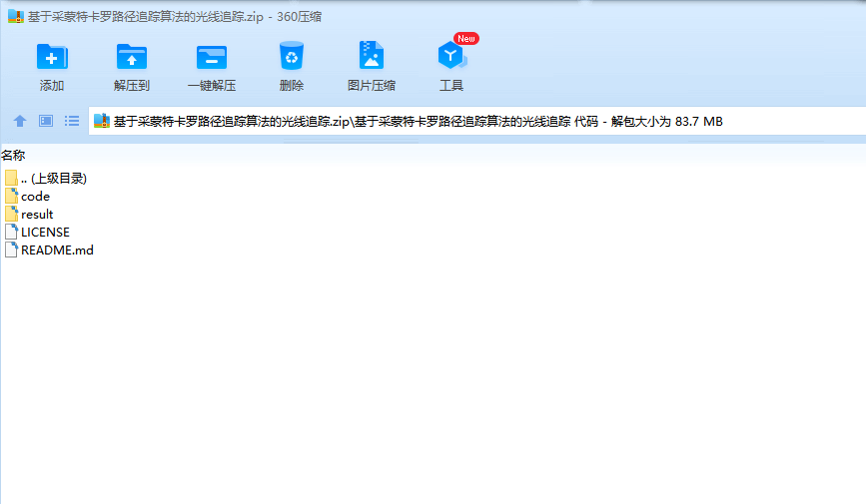Viewport: 866px width, 504px height.
Task: Switch to large icon view mode
Action: click(46, 121)
